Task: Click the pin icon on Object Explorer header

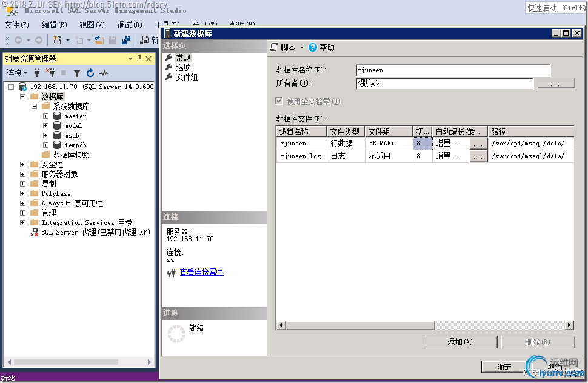Action: point(139,58)
